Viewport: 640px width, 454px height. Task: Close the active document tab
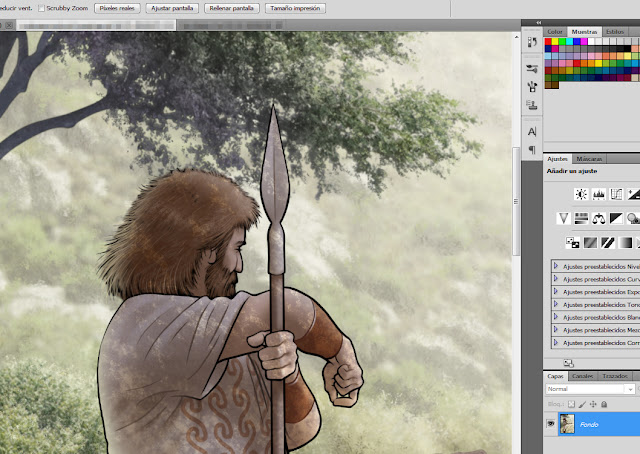click(x=9, y=25)
